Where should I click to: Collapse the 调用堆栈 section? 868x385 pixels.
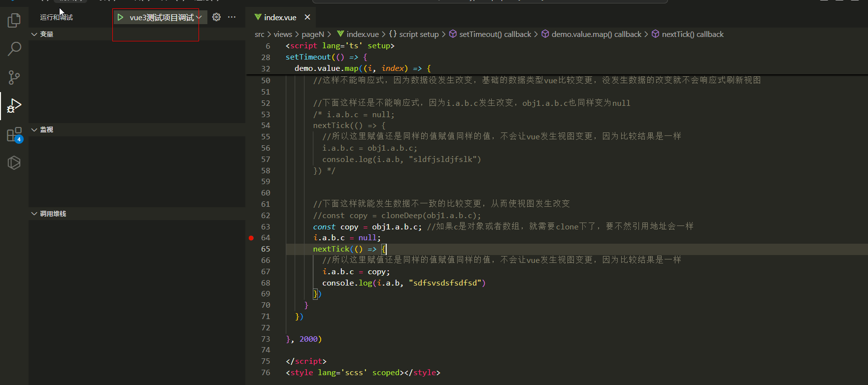137,214
